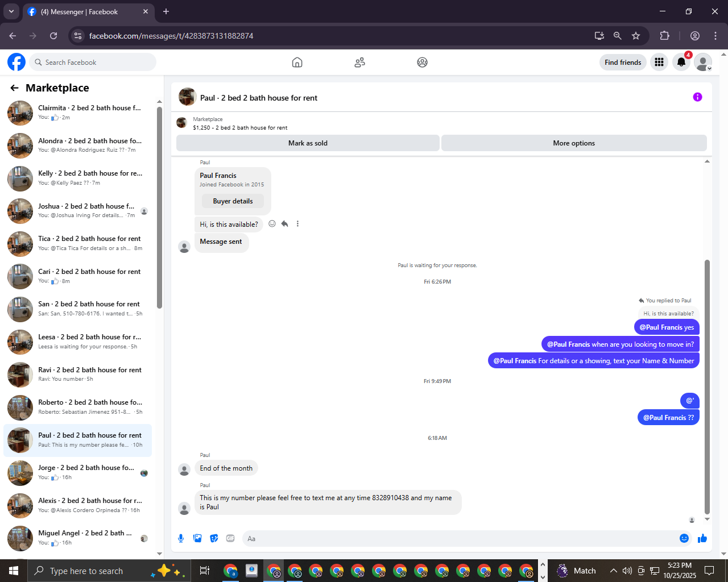Click the "@Paul Francis yes" sent message
The width and height of the screenshot is (728, 582).
tap(667, 327)
